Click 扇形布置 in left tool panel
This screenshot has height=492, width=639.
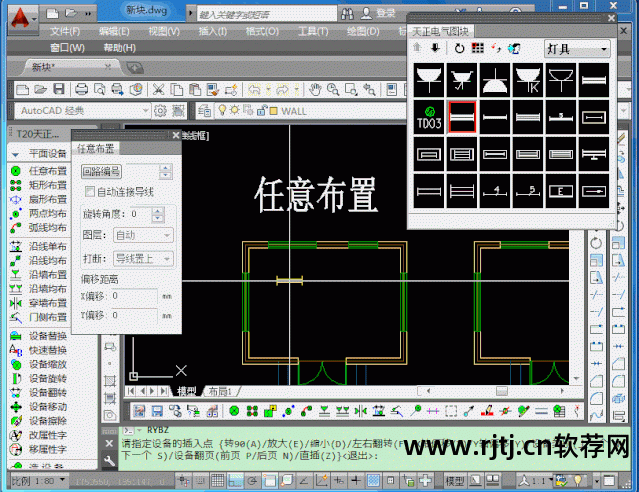[40, 199]
